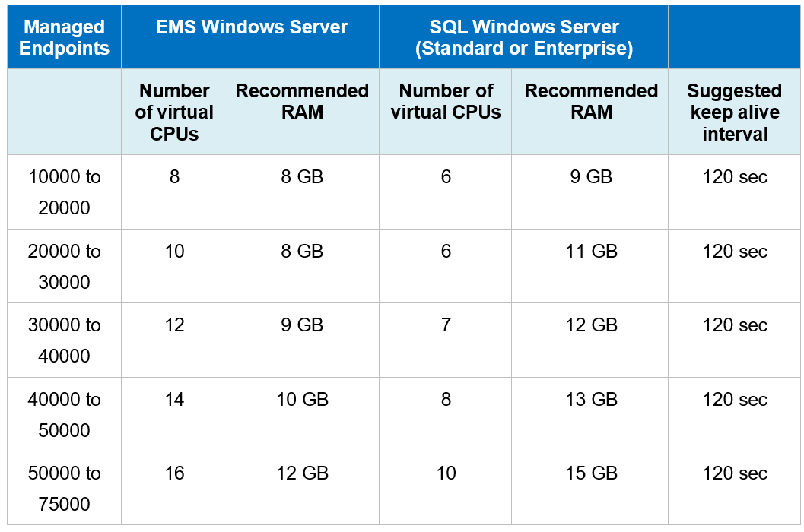This screenshot has width=804, height=532.
Task: Select the 15 GB SQL RAM cell
Action: coord(591,473)
